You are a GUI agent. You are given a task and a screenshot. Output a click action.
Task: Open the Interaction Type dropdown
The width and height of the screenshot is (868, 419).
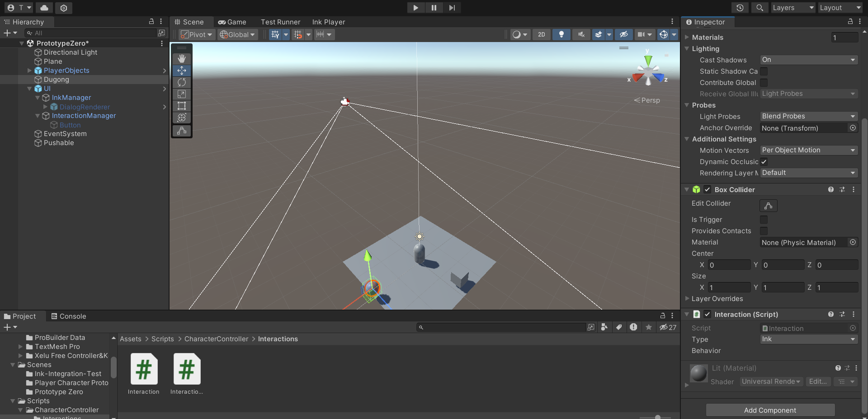coord(808,339)
